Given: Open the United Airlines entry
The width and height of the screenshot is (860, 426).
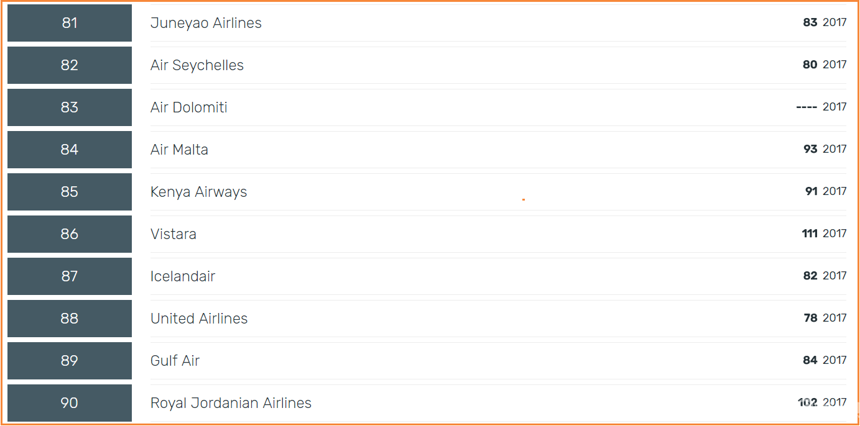Looking at the screenshot, I should coord(199,319).
